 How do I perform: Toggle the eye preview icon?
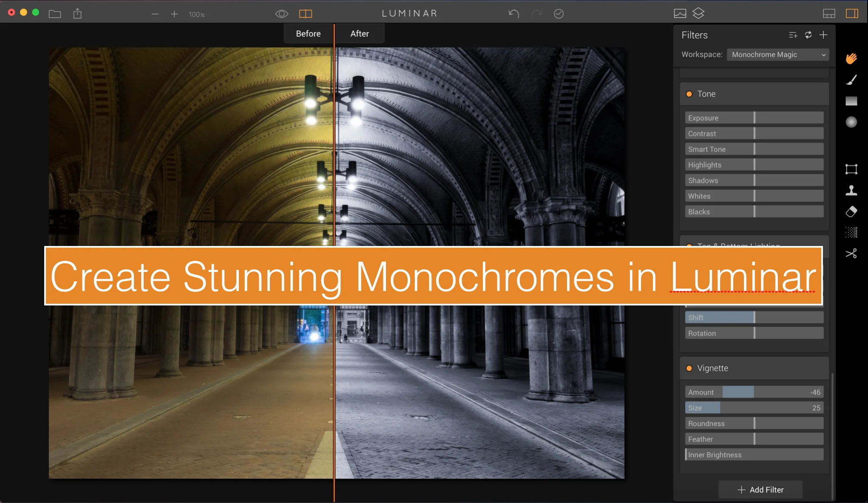pyautogui.click(x=281, y=14)
